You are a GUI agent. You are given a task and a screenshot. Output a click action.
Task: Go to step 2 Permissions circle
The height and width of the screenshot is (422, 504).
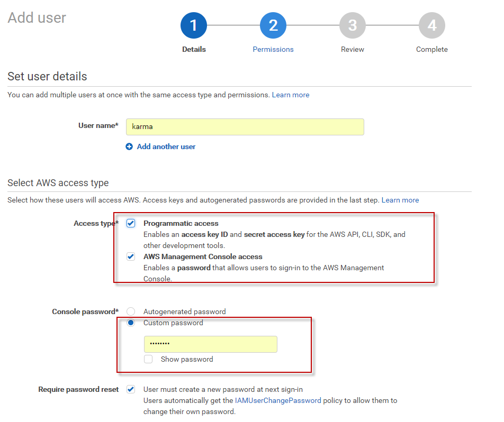[x=273, y=25]
